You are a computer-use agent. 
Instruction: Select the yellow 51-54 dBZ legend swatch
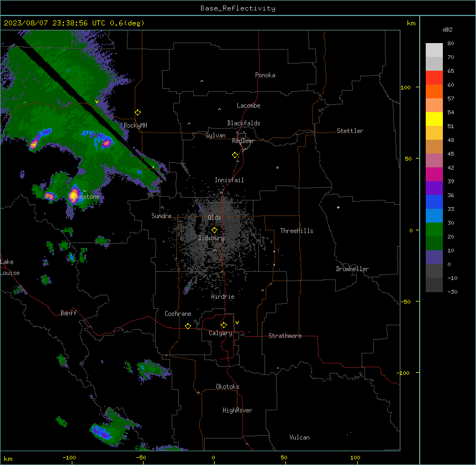(434, 119)
